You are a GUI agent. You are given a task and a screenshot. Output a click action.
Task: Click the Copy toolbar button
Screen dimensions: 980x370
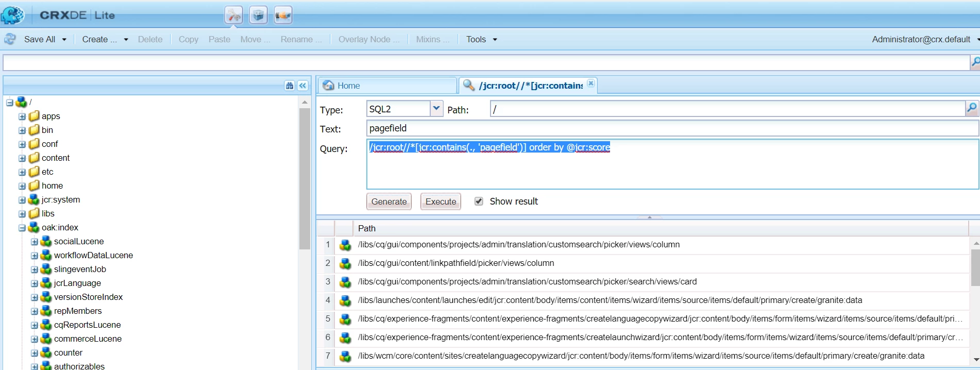click(x=188, y=39)
